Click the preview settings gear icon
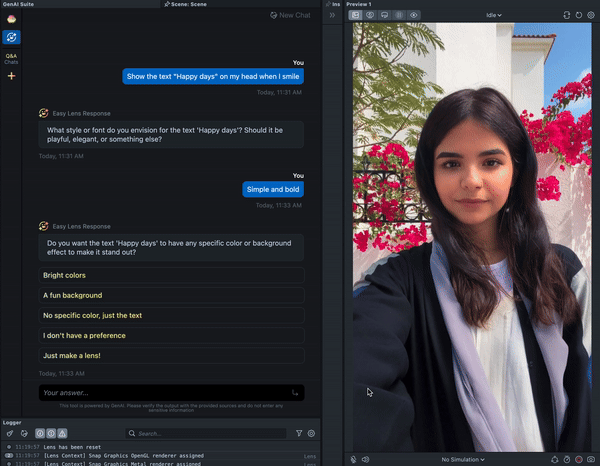 click(x=591, y=15)
